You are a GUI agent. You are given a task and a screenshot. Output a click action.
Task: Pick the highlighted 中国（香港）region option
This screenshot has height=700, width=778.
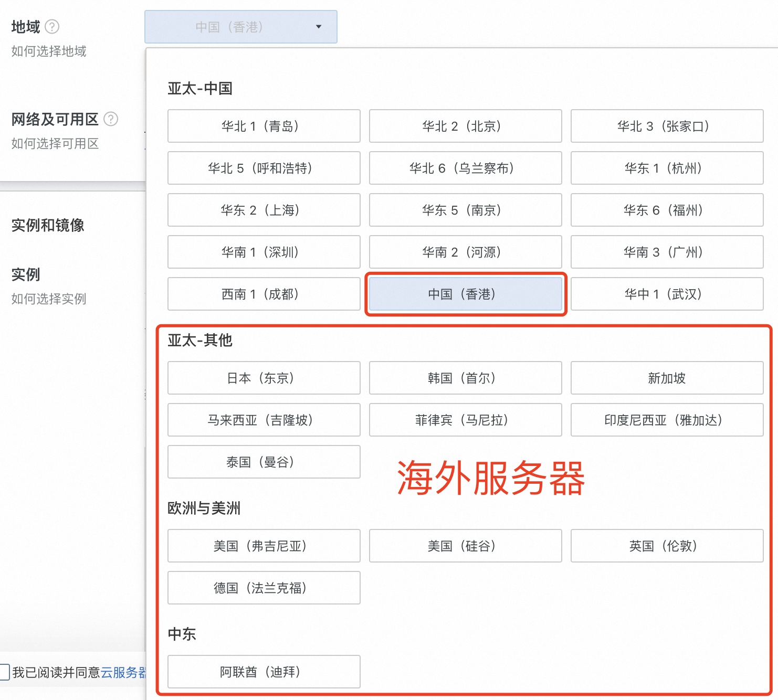pos(466,294)
